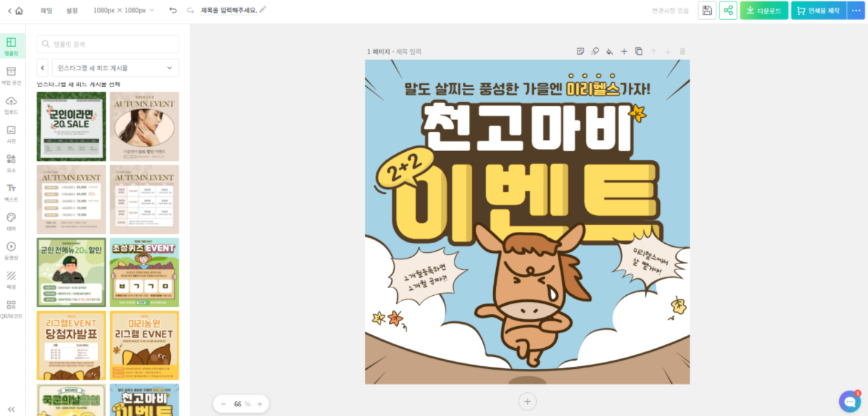Select the 천고마비 이벤트 template thumbnail
Viewport: 868px width, 416px height.
pos(144,400)
